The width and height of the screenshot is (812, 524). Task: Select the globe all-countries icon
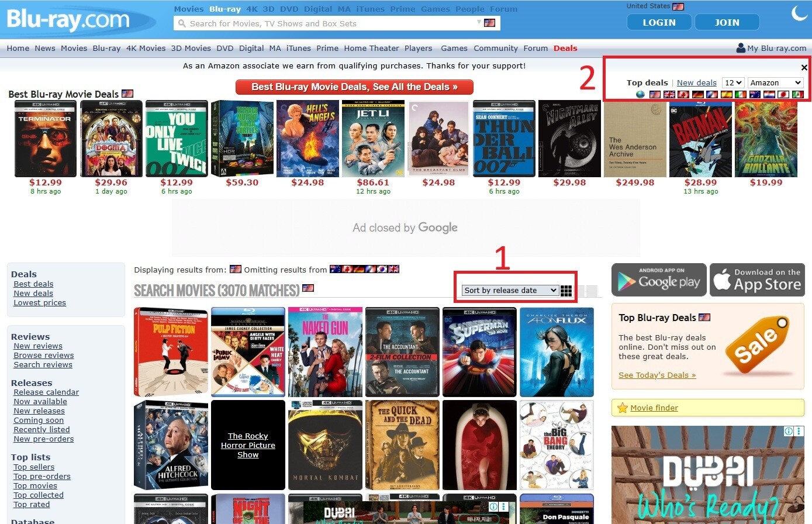point(640,94)
